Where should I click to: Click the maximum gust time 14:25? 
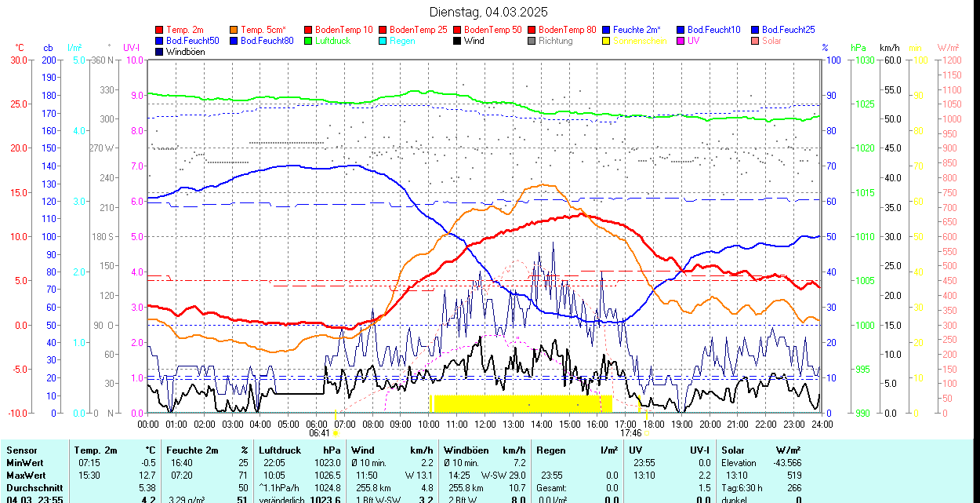(x=459, y=476)
